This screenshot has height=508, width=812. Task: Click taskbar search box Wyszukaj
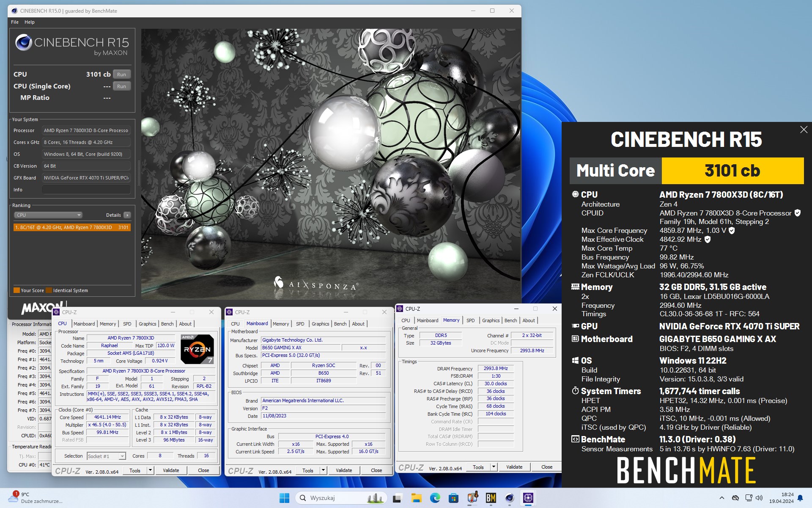coord(341,498)
